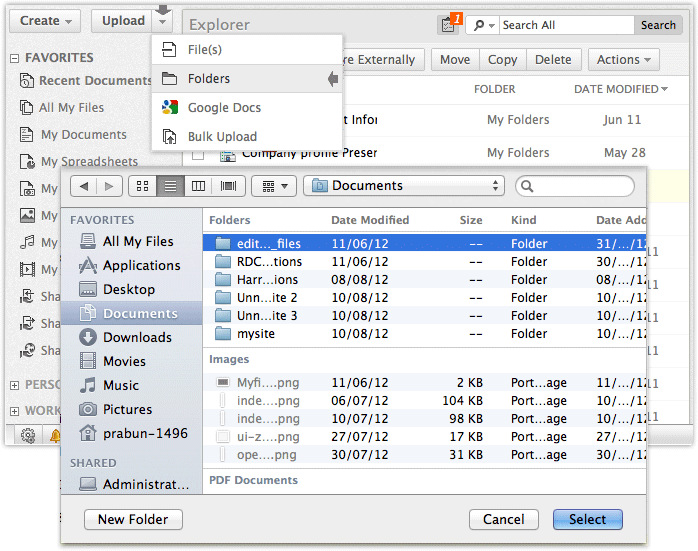This screenshot has height=551, width=698.
Task: Select Applications in the dialog sidebar
Action: pyautogui.click(x=141, y=265)
